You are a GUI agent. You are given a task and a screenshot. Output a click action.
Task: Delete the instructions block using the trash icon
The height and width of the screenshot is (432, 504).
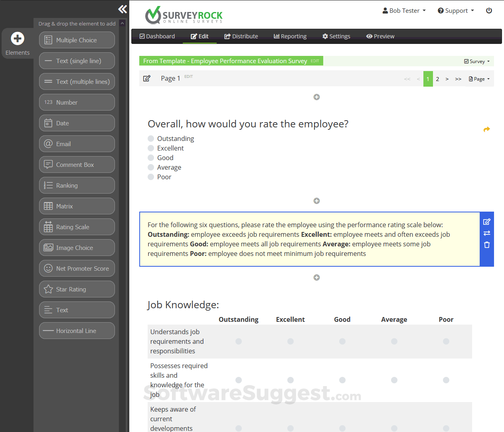pos(487,245)
